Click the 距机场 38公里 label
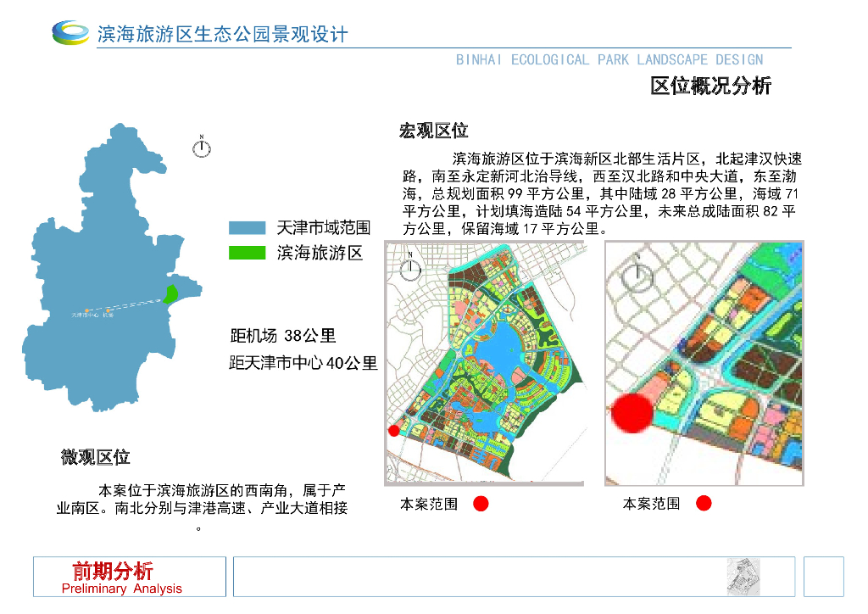This screenshot has height=614, width=868. 283,336
